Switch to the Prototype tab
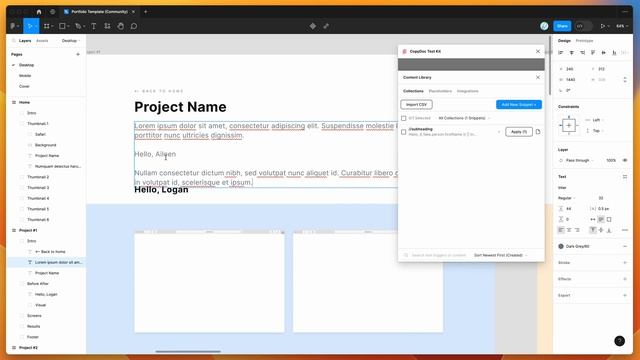The width and height of the screenshot is (640, 360). point(584,41)
